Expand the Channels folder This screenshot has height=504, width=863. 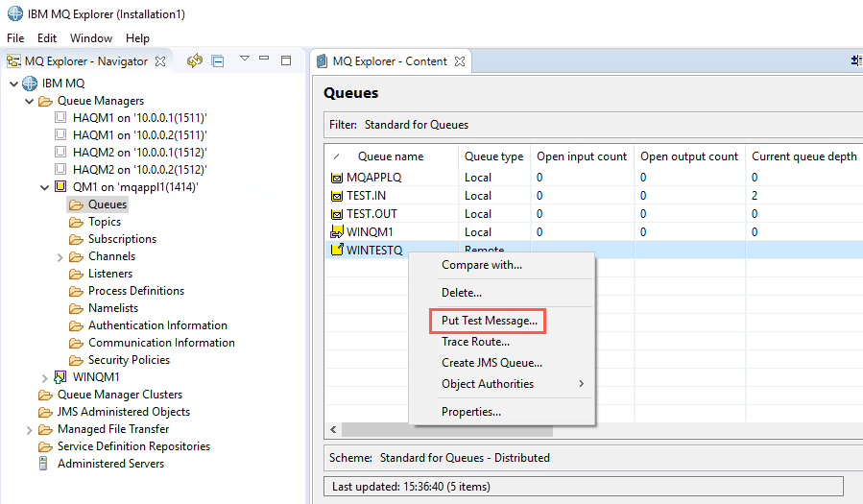pos(60,257)
